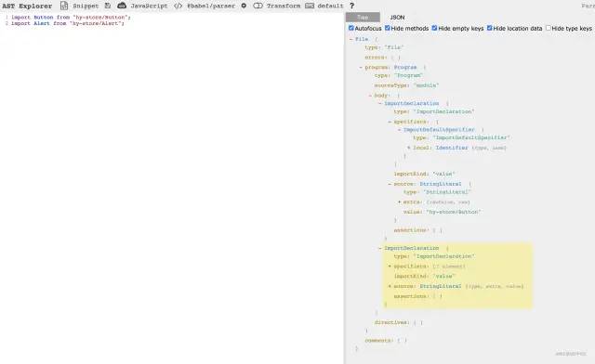Screen dimensions: 595x364
Task: Click the comments key row
Action: 386,341
